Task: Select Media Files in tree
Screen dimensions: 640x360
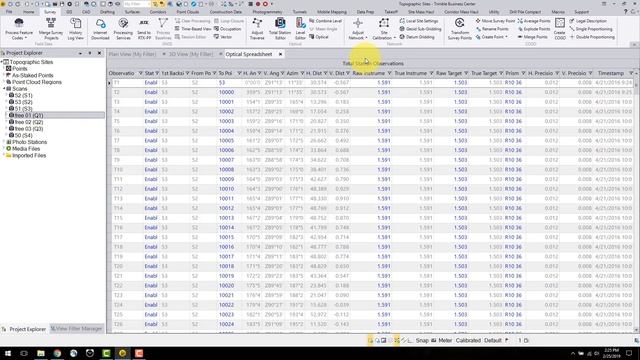Action: pyautogui.click(x=26, y=149)
